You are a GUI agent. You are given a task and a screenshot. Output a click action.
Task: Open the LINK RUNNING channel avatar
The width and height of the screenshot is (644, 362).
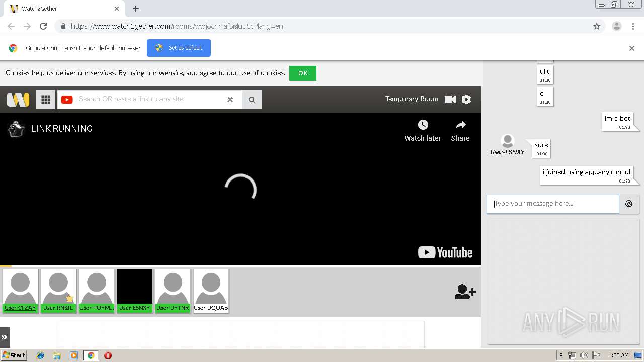coord(17,129)
